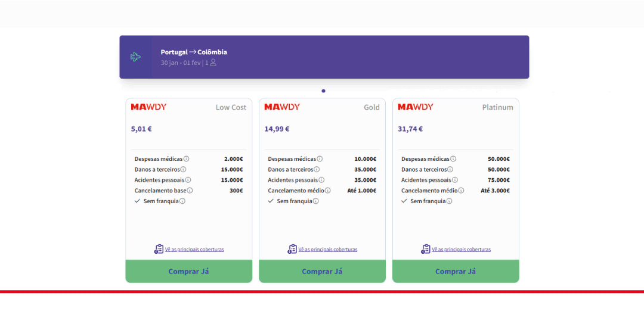This screenshot has height=311, width=644.
Task: Click the Portugal → Colômbia trip summary
Action: tap(194, 52)
